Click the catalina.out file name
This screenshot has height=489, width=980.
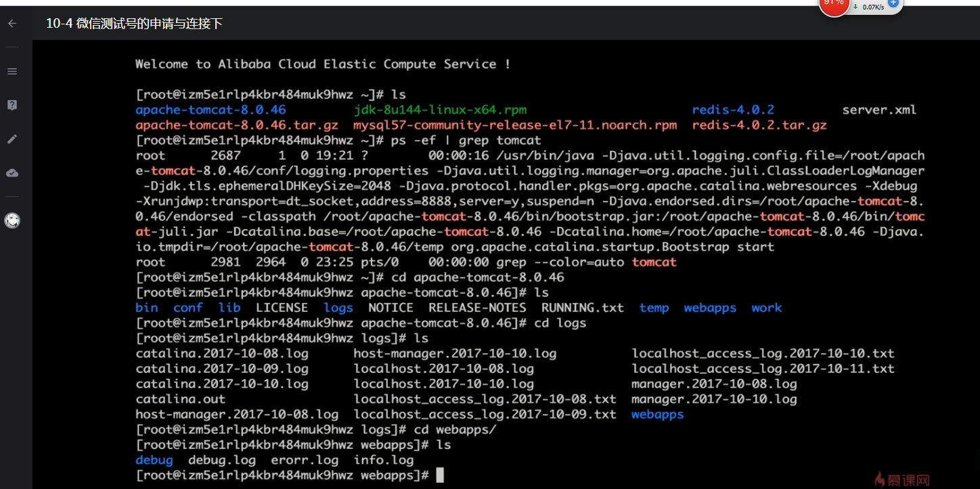point(181,400)
